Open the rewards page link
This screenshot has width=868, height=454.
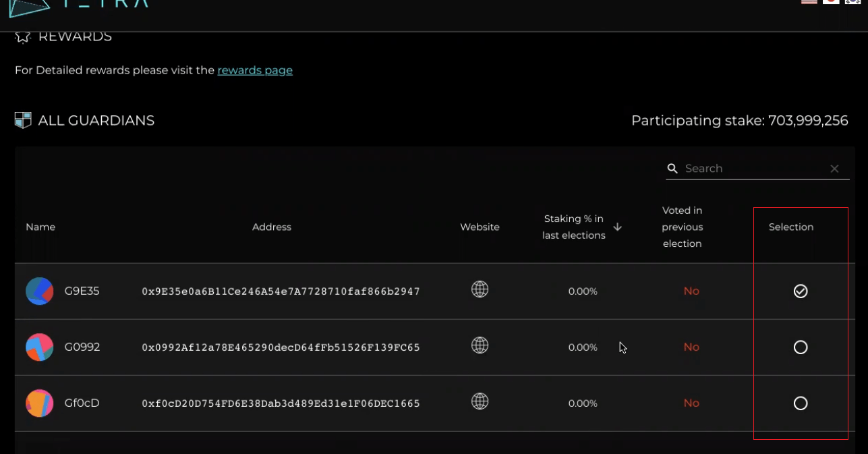[x=255, y=70]
